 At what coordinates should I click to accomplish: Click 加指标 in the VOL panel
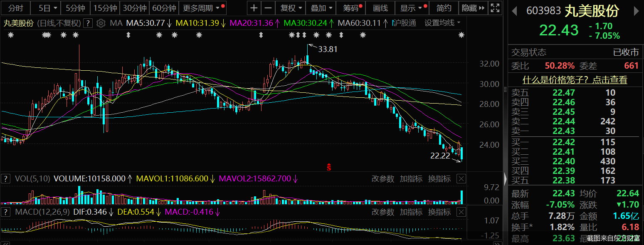(411, 179)
